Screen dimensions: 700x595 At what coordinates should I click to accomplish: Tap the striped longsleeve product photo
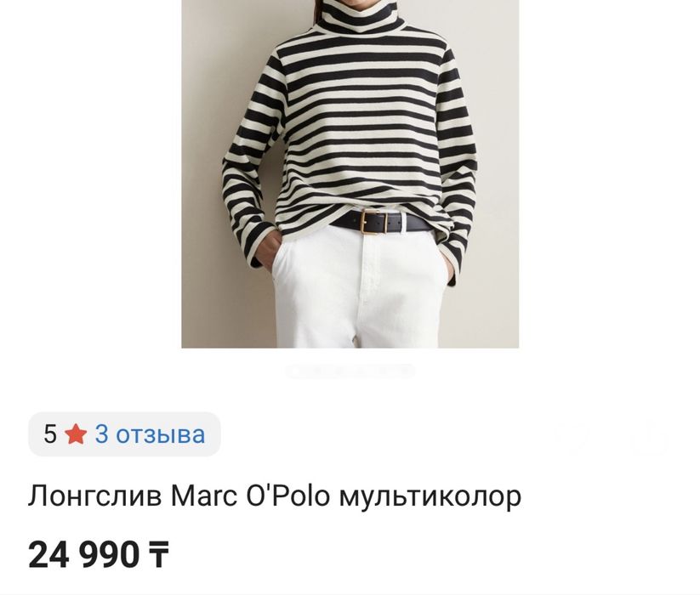click(x=350, y=174)
